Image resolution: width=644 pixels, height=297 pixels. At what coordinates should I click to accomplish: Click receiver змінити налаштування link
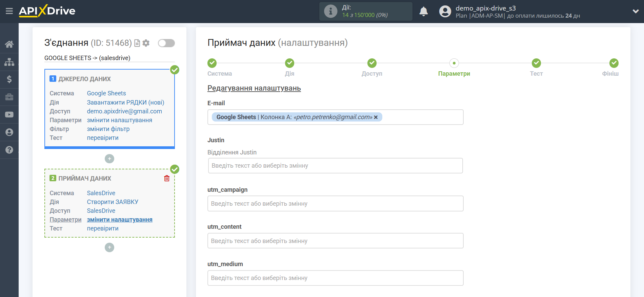tap(120, 220)
